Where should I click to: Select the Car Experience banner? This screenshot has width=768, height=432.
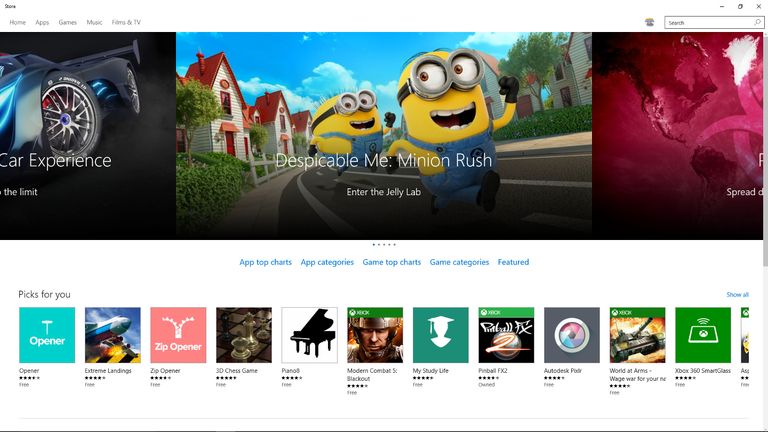pos(88,136)
